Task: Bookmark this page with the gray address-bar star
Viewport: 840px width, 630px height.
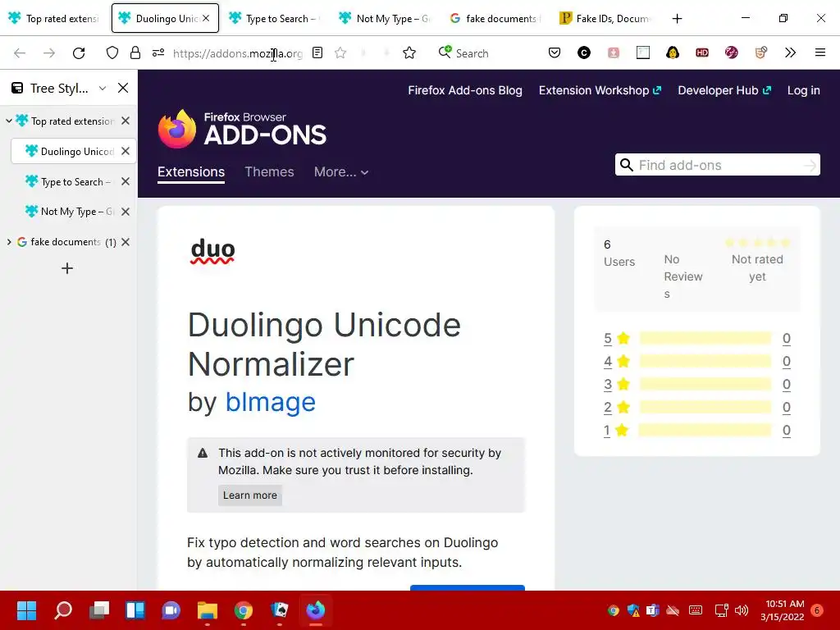Action: click(340, 53)
